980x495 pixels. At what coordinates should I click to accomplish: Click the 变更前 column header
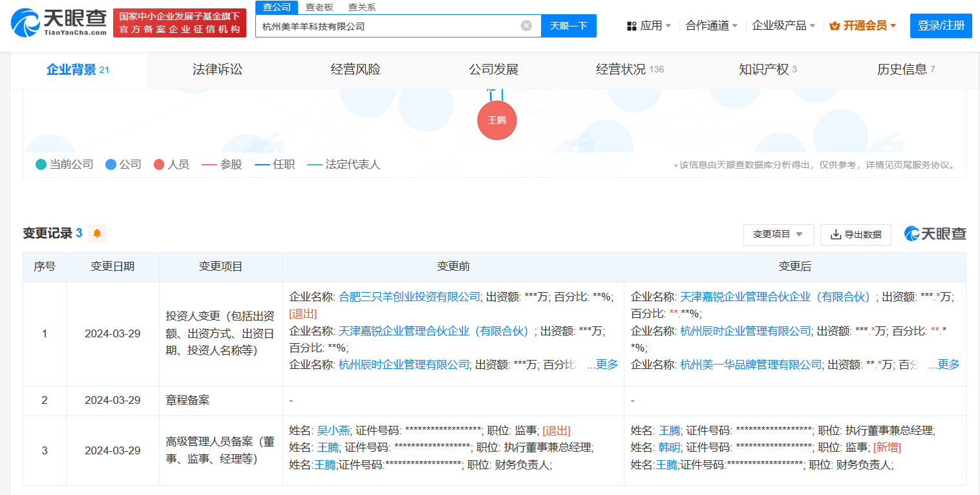[x=453, y=267]
